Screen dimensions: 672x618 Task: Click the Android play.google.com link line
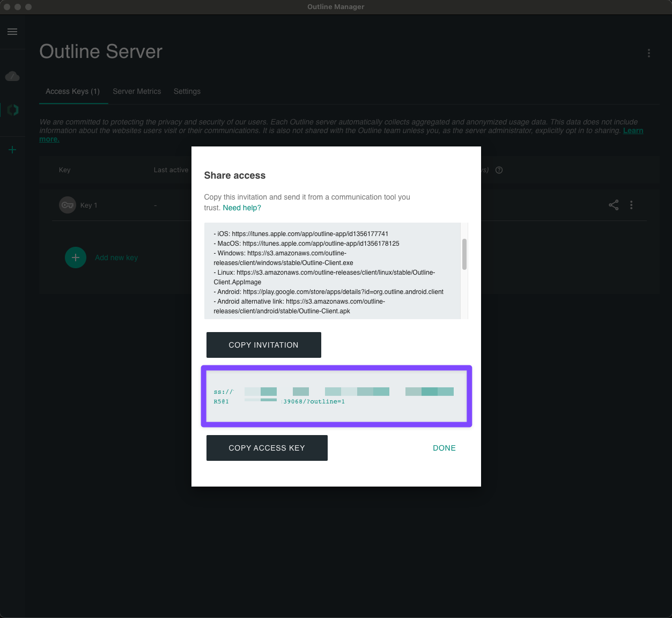(329, 292)
